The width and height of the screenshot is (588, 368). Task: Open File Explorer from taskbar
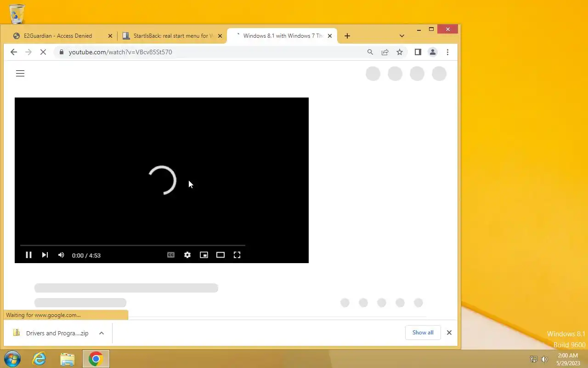pyautogui.click(x=67, y=359)
